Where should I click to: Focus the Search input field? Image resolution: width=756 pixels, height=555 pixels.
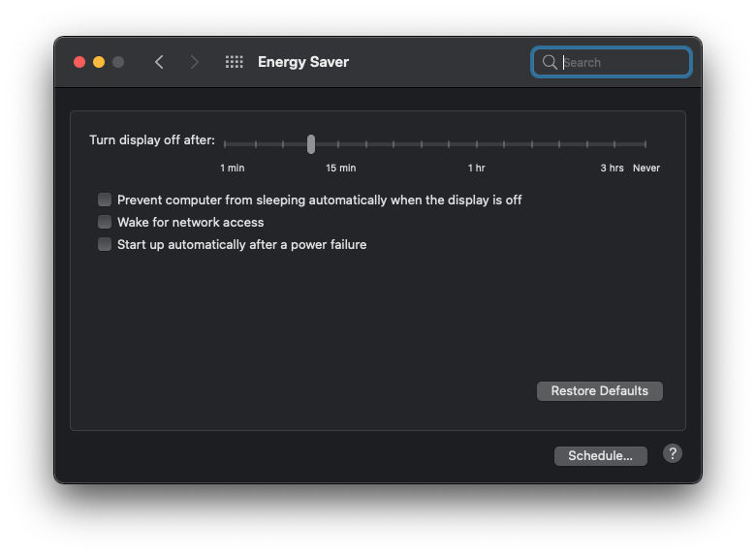(612, 62)
